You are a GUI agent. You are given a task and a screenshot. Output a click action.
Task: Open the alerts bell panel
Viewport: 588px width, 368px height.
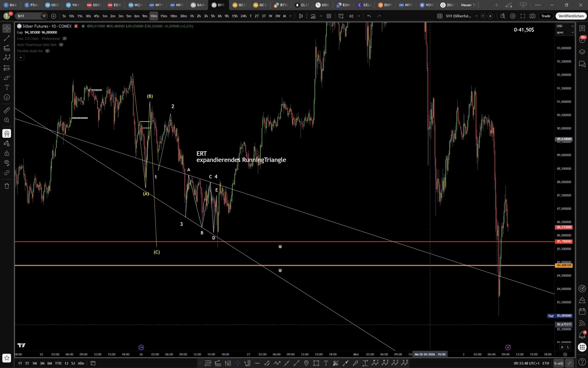[x=582, y=335]
